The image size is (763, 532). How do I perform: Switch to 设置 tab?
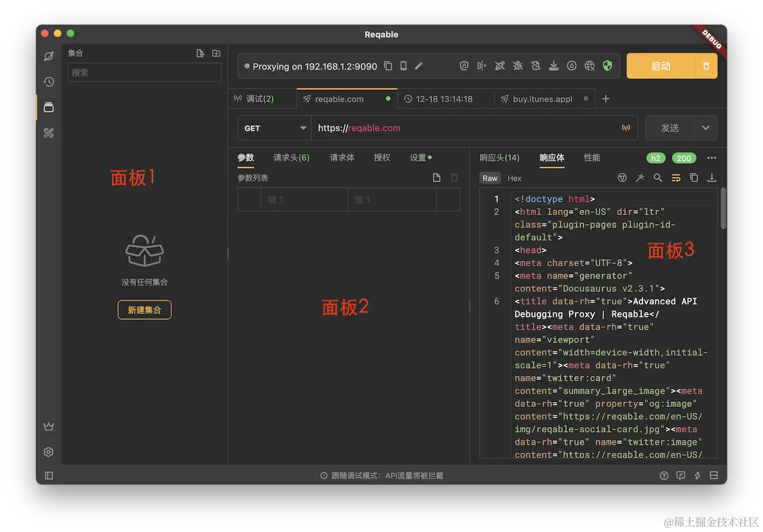tap(420, 158)
